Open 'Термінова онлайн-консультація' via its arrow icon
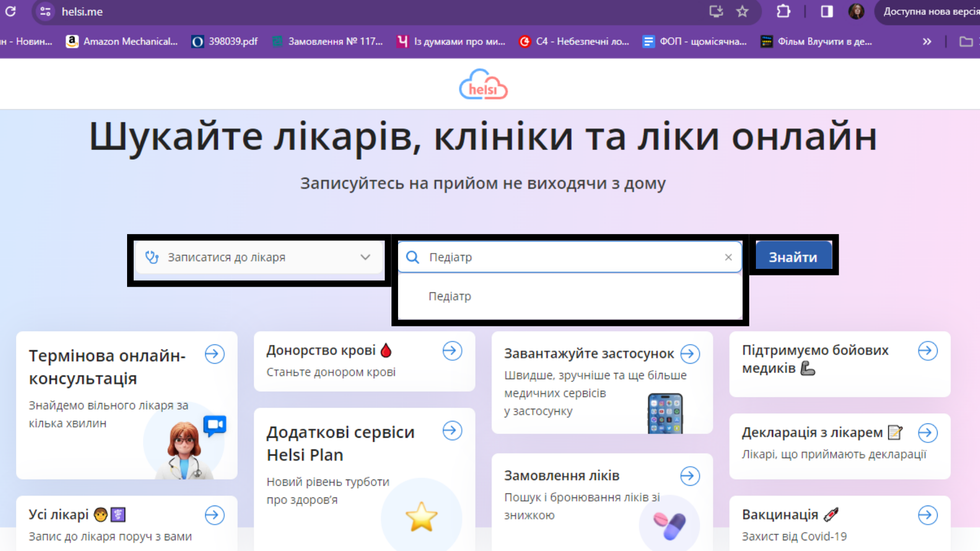Viewport: 980px width, 551px height. 214,354
